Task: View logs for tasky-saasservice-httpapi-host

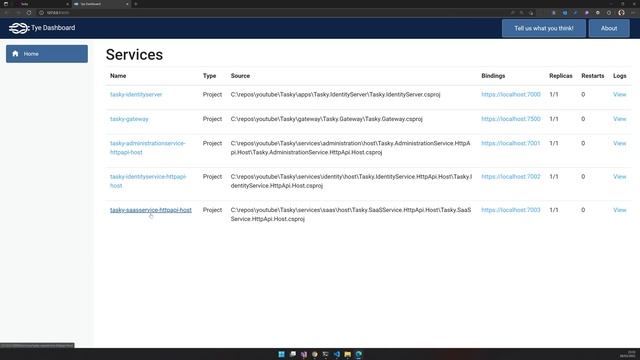Action: [x=619, y=210]
